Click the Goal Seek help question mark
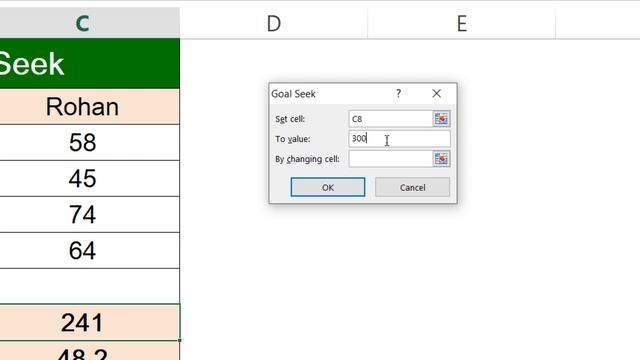Image resolution: width=640 pixels, height=360 pixels. click(398, 93)
